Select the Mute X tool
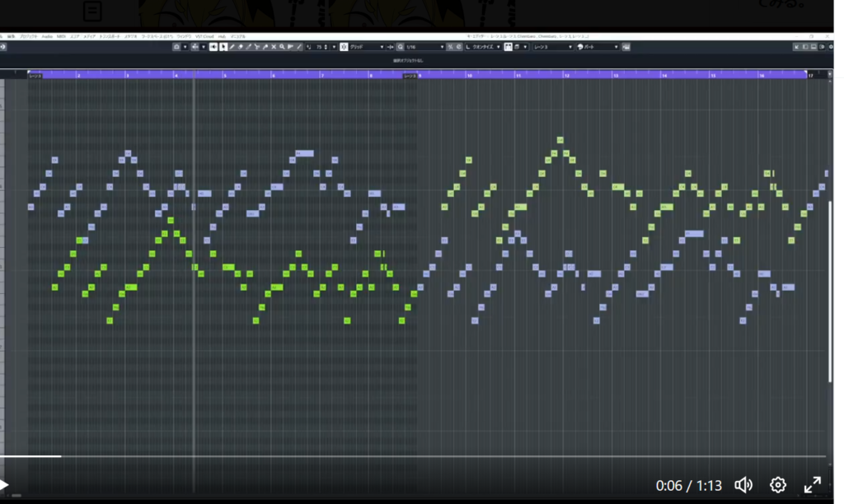Screen dimensions: 844x504 pyautogui.click(x=274, y=47)
